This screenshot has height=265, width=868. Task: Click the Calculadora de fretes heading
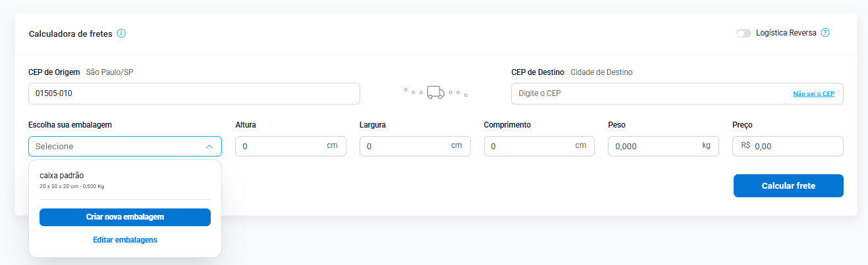click(x=70, y=34)
